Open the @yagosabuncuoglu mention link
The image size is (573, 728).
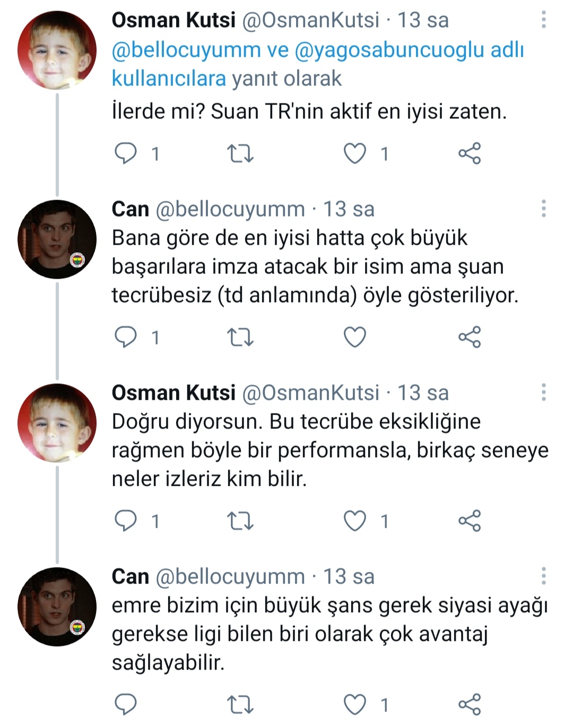(x=389, y=50)
